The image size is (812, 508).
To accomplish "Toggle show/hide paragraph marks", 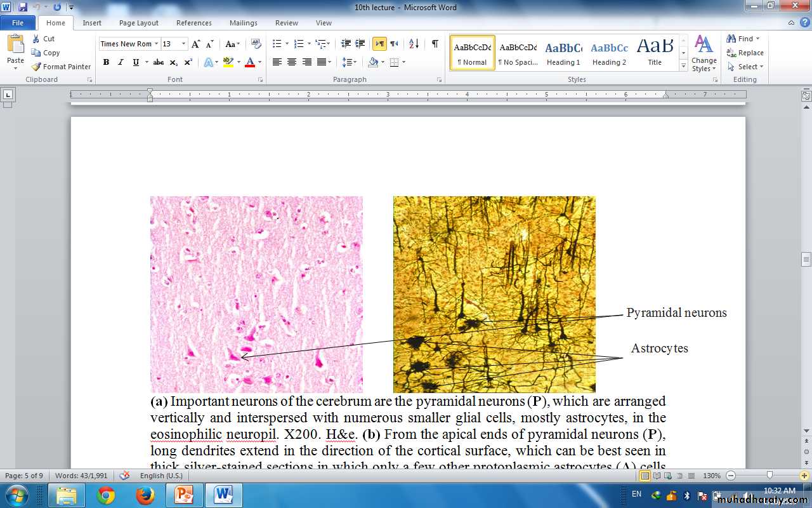I will (x=435, y=44).
